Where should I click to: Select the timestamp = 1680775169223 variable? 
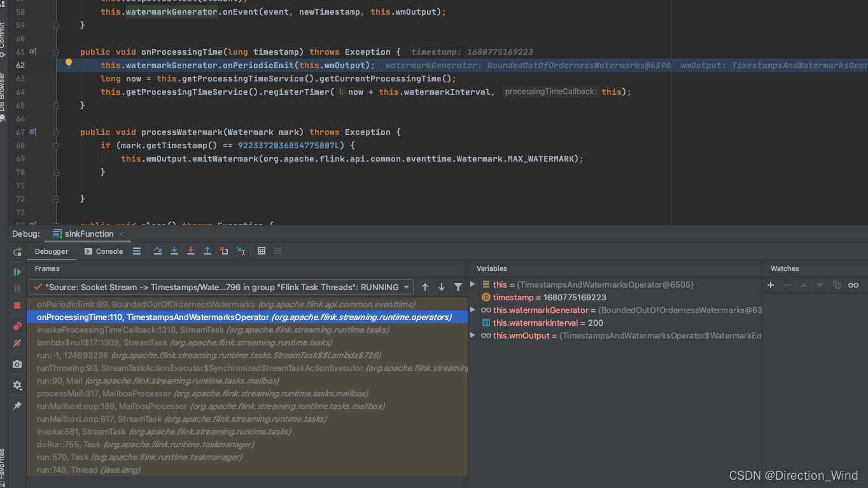[x=615, y=297]
